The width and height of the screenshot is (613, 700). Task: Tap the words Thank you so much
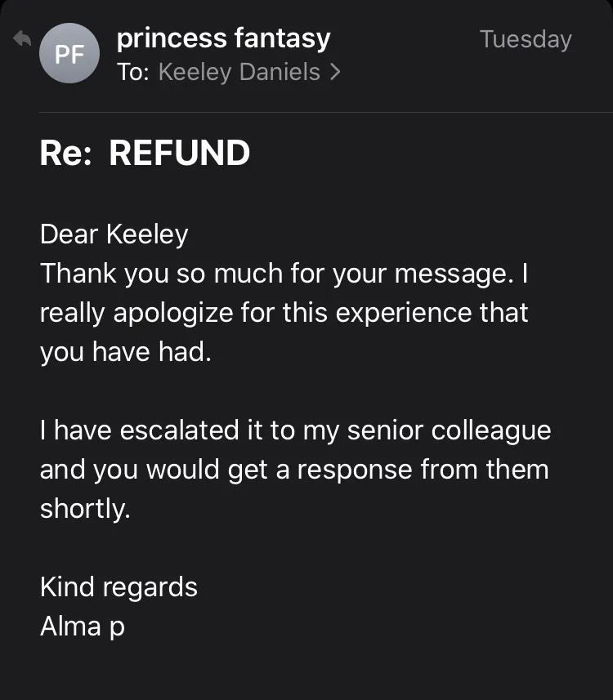click(161, 274)
